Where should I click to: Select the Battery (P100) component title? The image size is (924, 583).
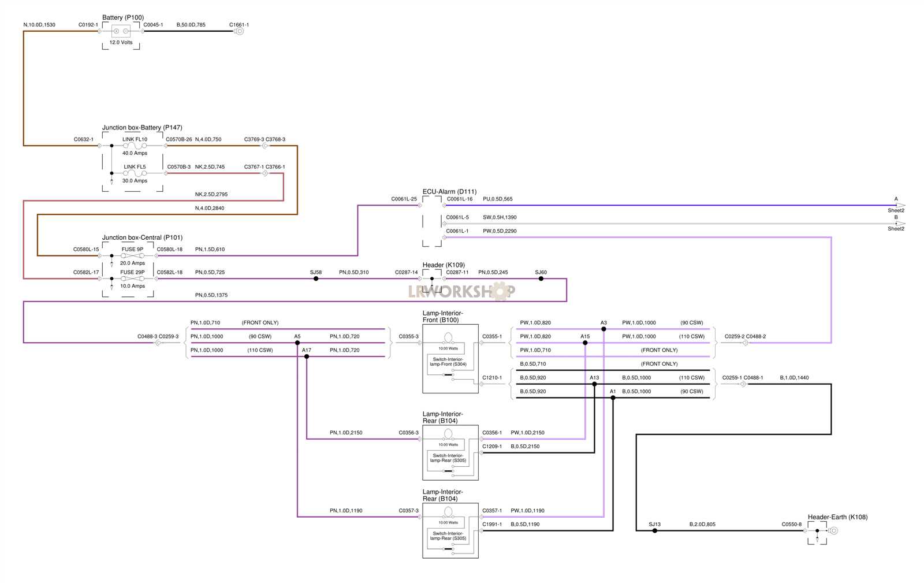tap(123, 17)
